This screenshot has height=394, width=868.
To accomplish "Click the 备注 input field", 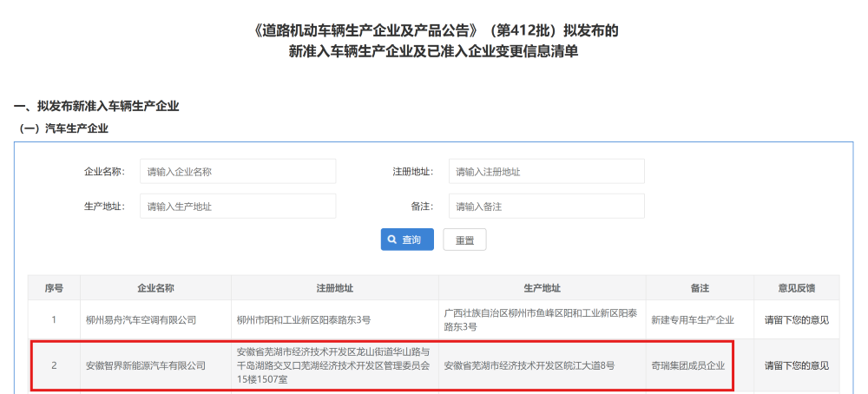I will pos(546,207).
